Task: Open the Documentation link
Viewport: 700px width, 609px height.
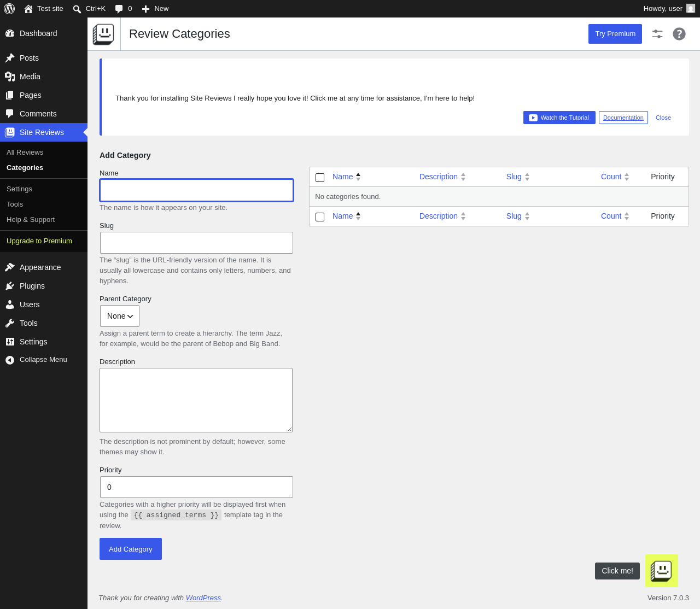Action: tap(623, 118)
